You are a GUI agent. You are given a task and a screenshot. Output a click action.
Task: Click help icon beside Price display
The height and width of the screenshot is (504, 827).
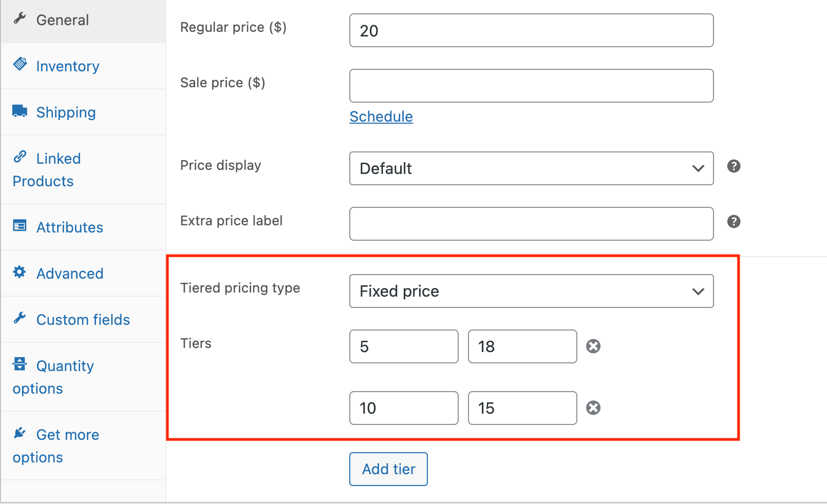[734, 166]
